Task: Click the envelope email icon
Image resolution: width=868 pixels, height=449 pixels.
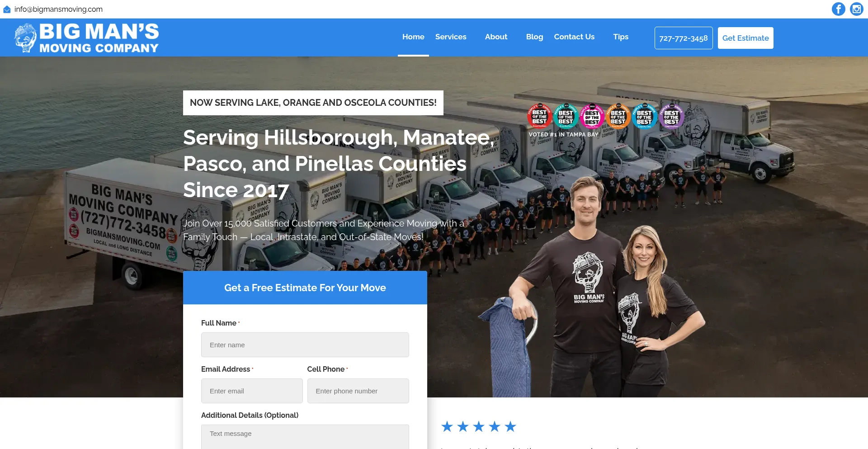Action: tap(7, 9)
